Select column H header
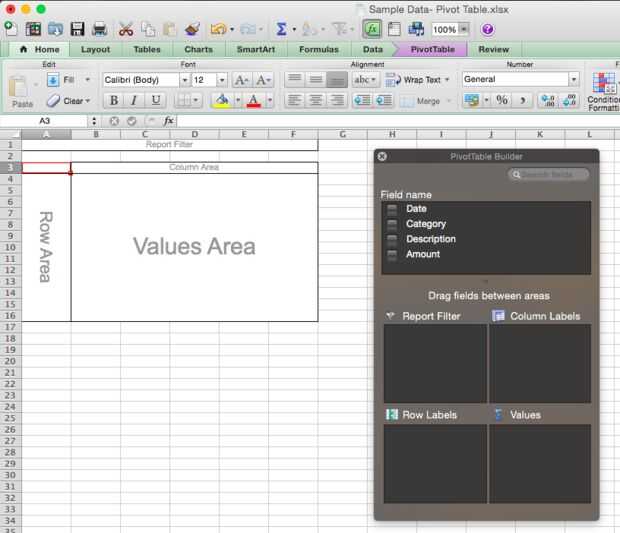 [392, 134]
